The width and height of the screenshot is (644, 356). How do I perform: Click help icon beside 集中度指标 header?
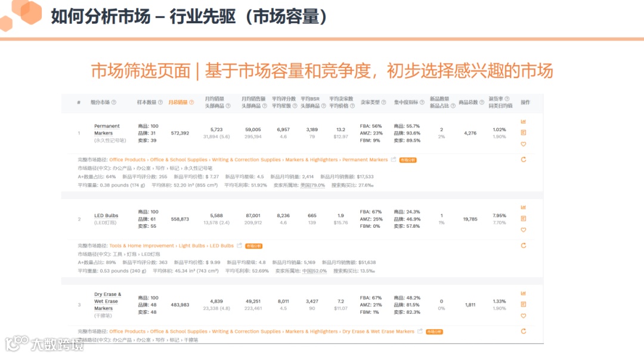(422, 102)
